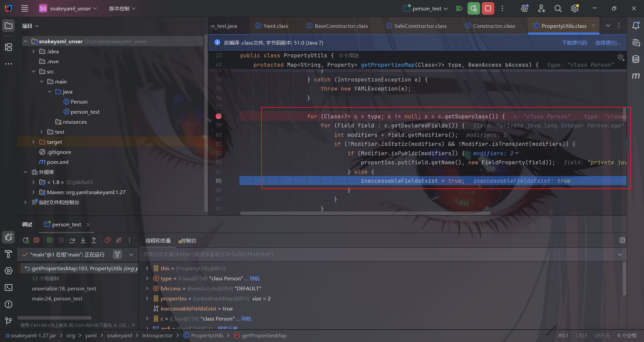The image size is (644, 342).
Task: Click the editor horizontal scrollbar
Action: pyautogui.click(x=365, y=213)
